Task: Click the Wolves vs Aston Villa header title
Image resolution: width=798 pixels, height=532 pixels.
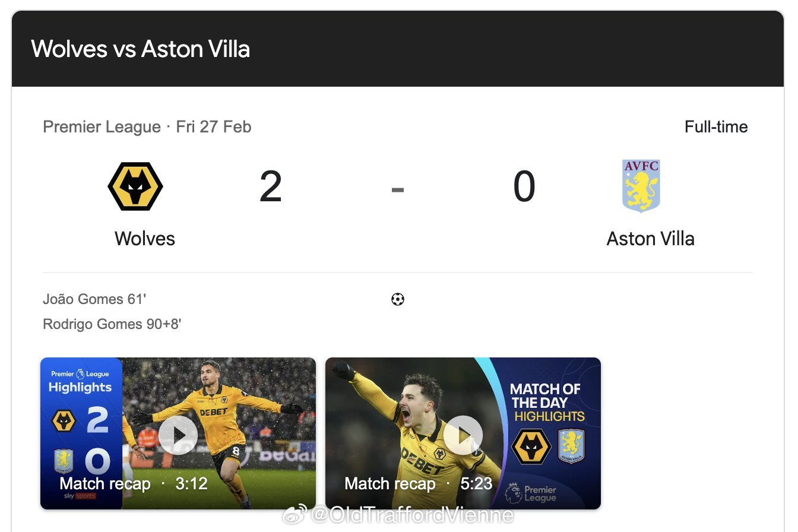Action: [x=140, y=49]
